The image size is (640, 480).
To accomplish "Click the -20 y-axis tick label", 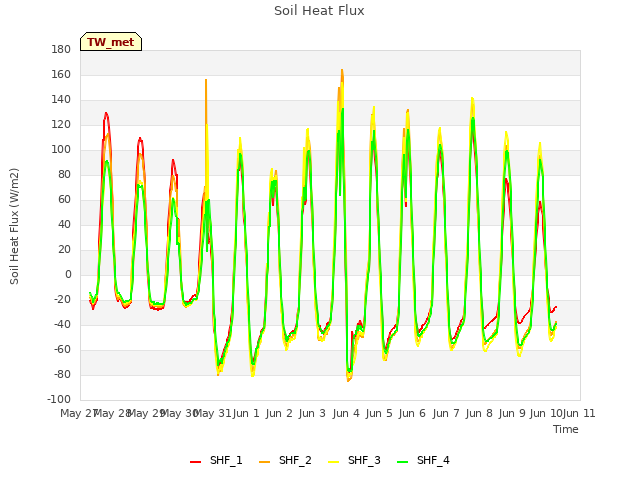I will click(x=62, y=299).
